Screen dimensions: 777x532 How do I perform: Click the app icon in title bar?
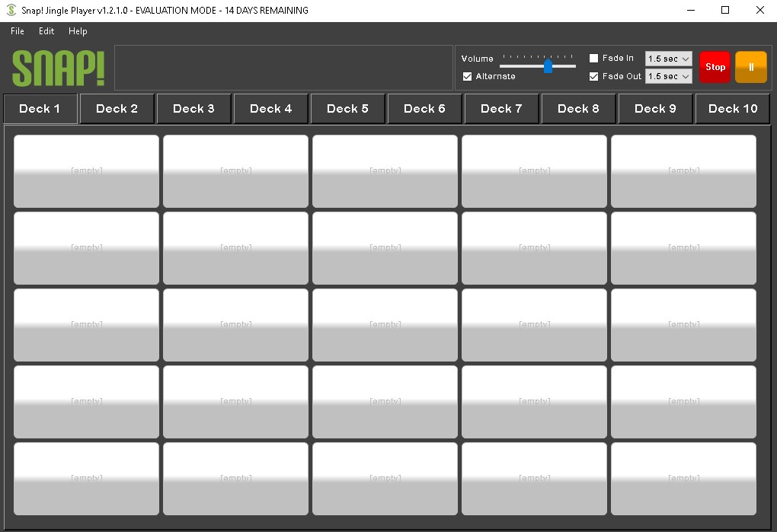[11, 11]
